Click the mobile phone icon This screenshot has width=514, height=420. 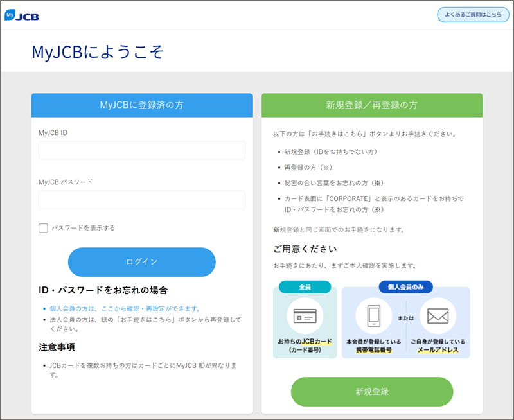click(374, 315)
